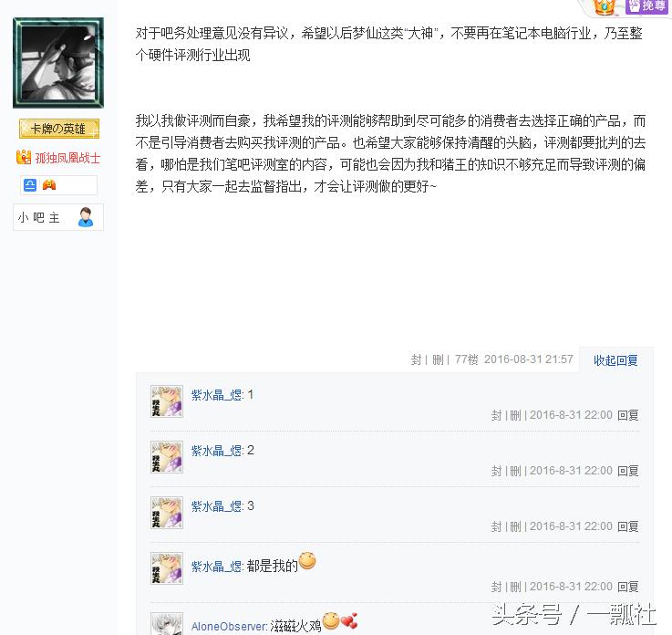Click the 小吧主 moderator person icon

[86, 217]
